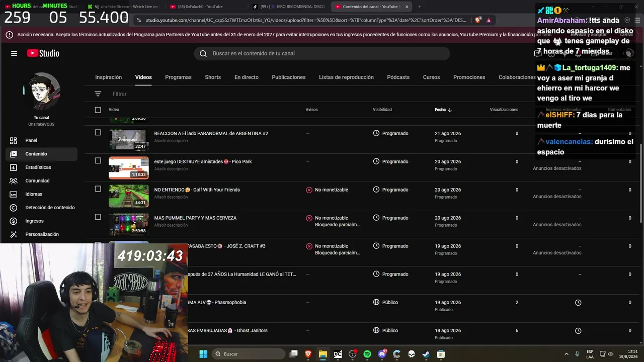Open Público visibility dropdown for Ghost Janitors
644x362 pixels.
[x=386, y=331]
